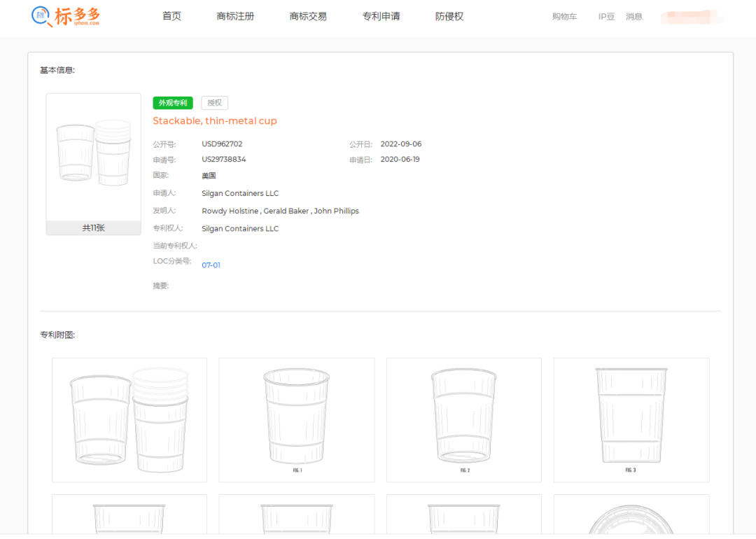
Task: Click the 申请人 value Silgan Containers LLC
Action: [240, 193]
